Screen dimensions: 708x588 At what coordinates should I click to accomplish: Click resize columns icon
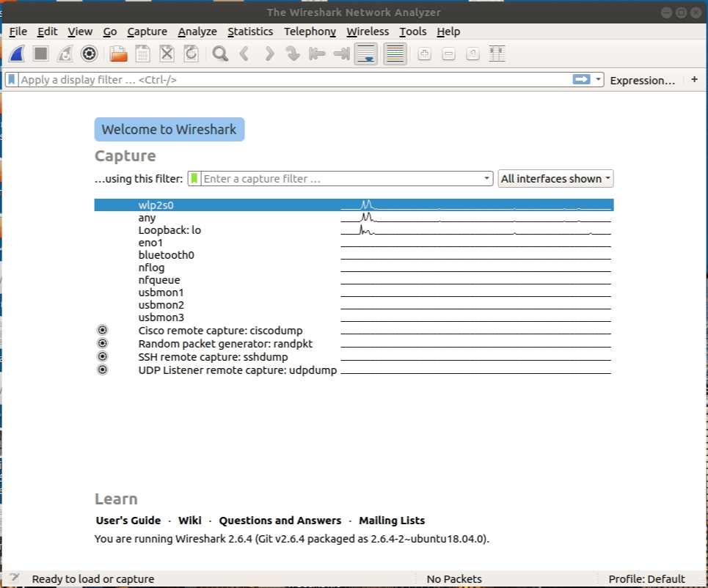click(497, 54)
